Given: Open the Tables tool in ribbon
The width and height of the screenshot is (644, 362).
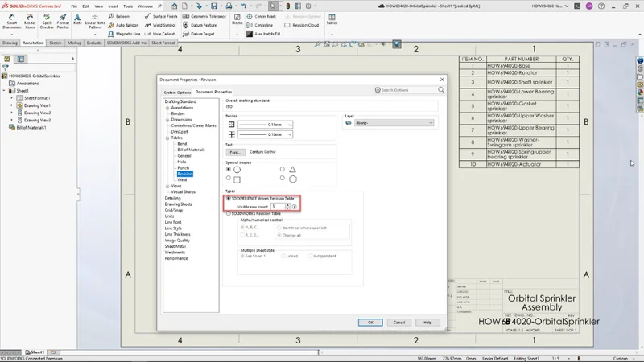Looking at the screenshot, I should click(332, 19).
